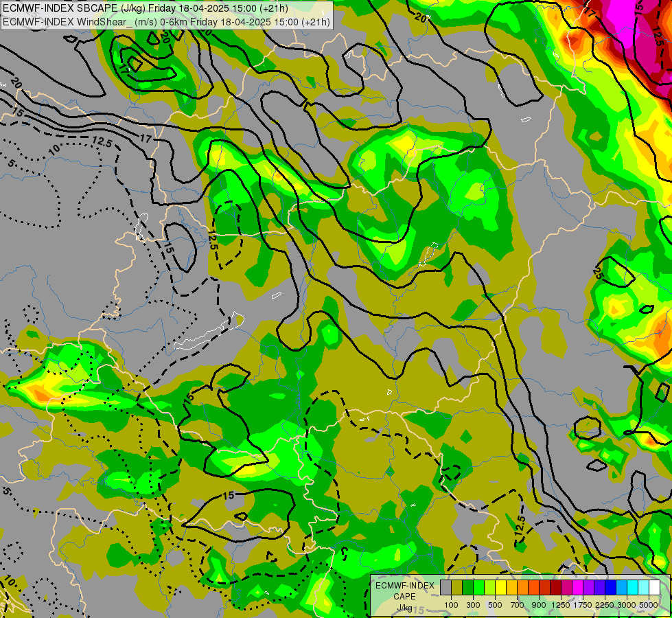Click the pink-magenta swatch right of 1250
The height and width of the screenshot is (618, 672).
[566, 588]
